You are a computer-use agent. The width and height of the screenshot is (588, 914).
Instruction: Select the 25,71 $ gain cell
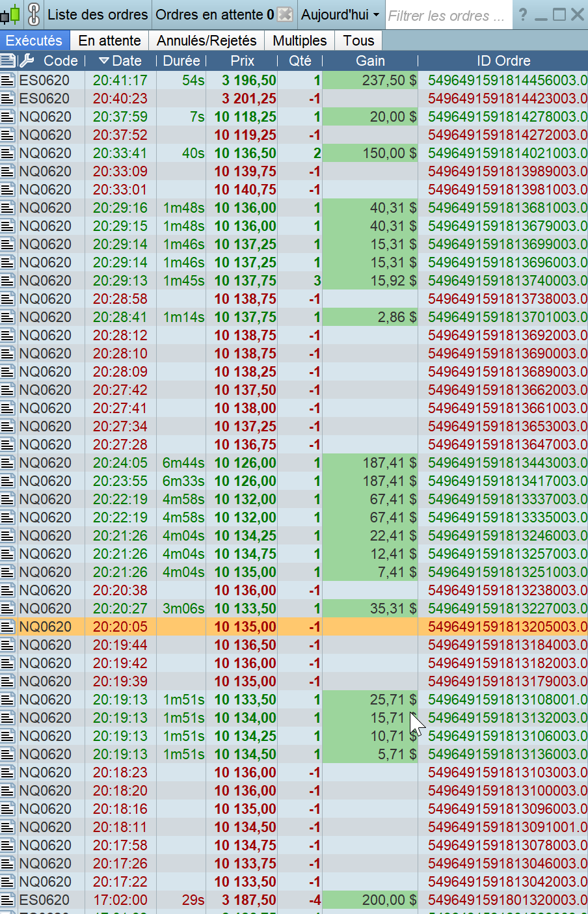tap(370, 700)
